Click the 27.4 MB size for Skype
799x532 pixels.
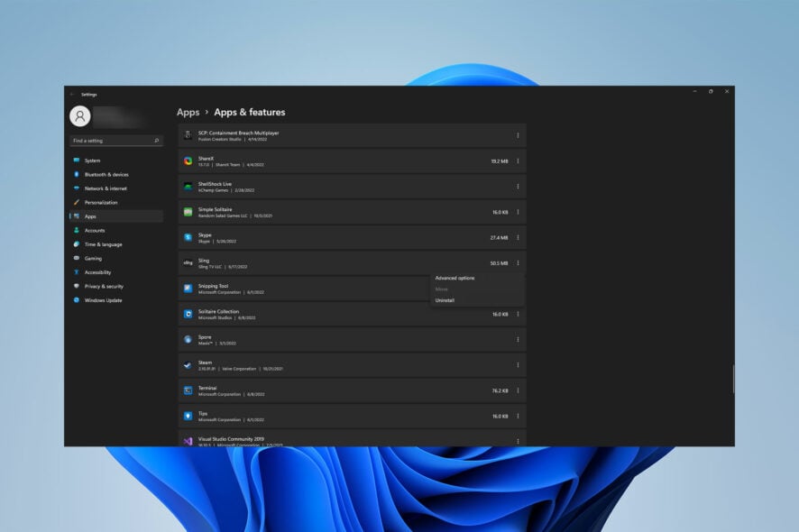click(500, 237)
